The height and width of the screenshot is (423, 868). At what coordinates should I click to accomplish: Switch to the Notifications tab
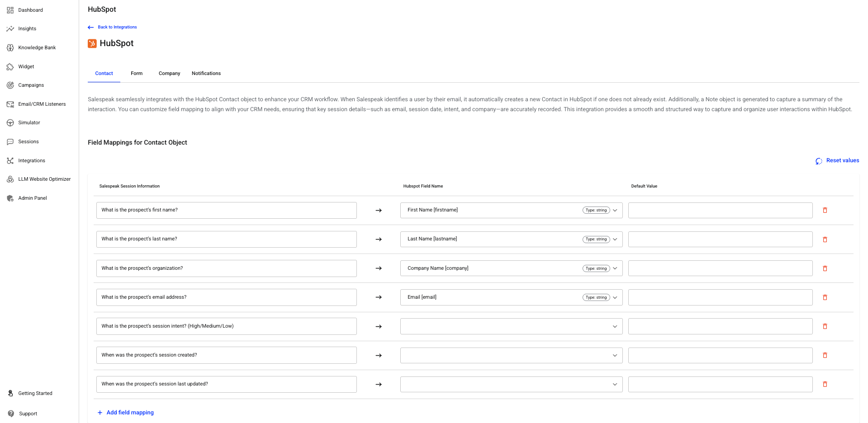(x=206, y=73)
